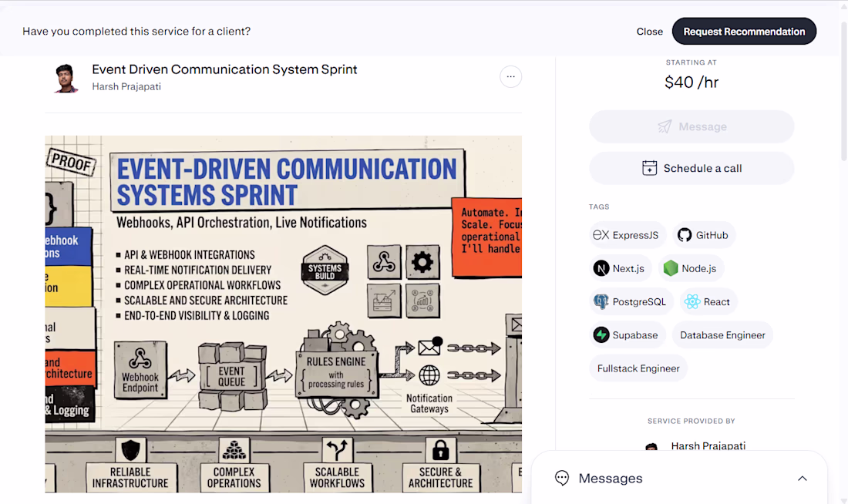Click the Node.js hexagon icon

(x=671, y=268)
